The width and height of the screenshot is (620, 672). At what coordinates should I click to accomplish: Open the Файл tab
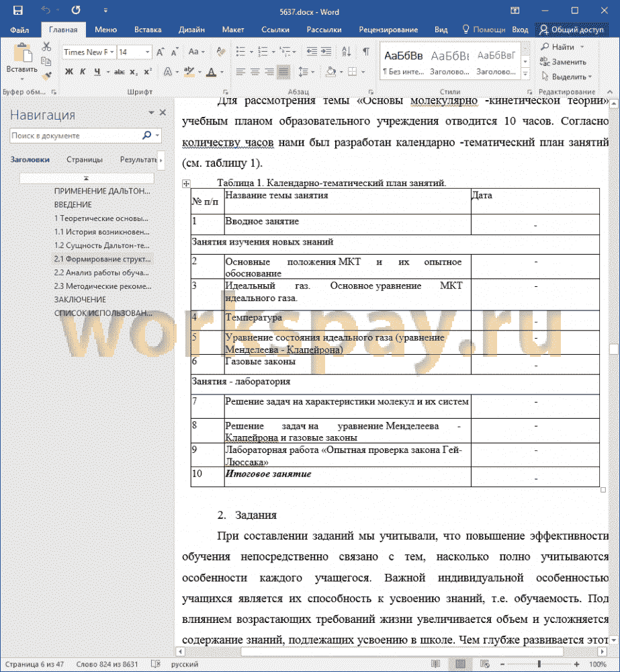pos(19,30)
